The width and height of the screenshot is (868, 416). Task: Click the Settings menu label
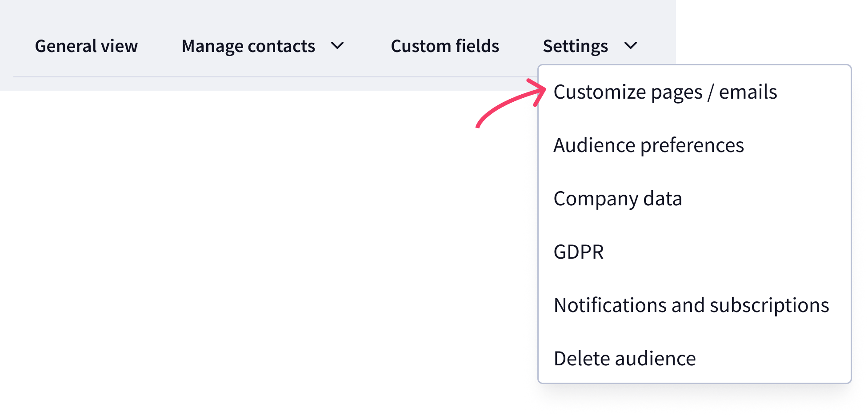(x=576, y=46)
